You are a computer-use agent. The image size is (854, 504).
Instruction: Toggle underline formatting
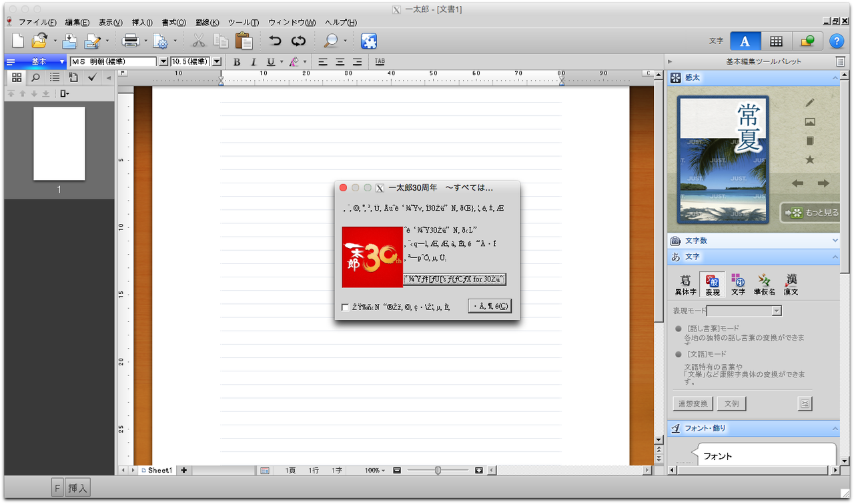[x=271, y=61]
